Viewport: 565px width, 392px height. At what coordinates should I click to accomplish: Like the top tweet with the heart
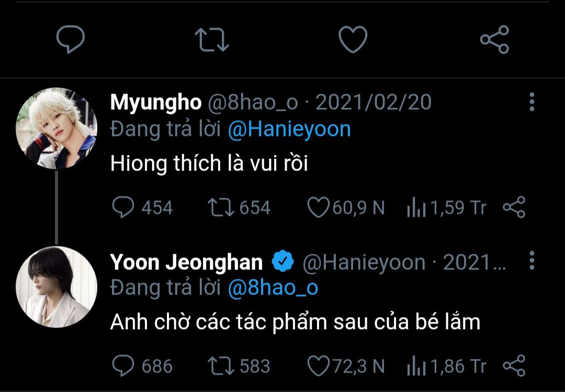[x=353, y=40]
